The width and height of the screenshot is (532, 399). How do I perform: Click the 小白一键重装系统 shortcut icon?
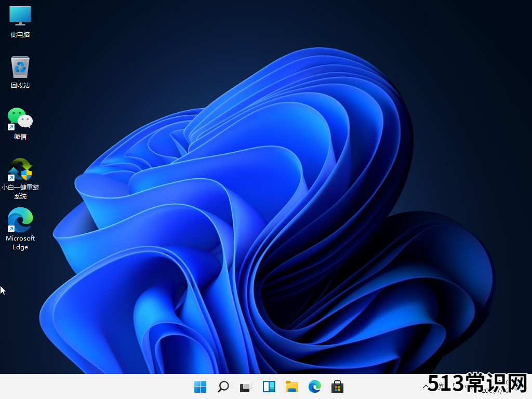coord(20,169)
